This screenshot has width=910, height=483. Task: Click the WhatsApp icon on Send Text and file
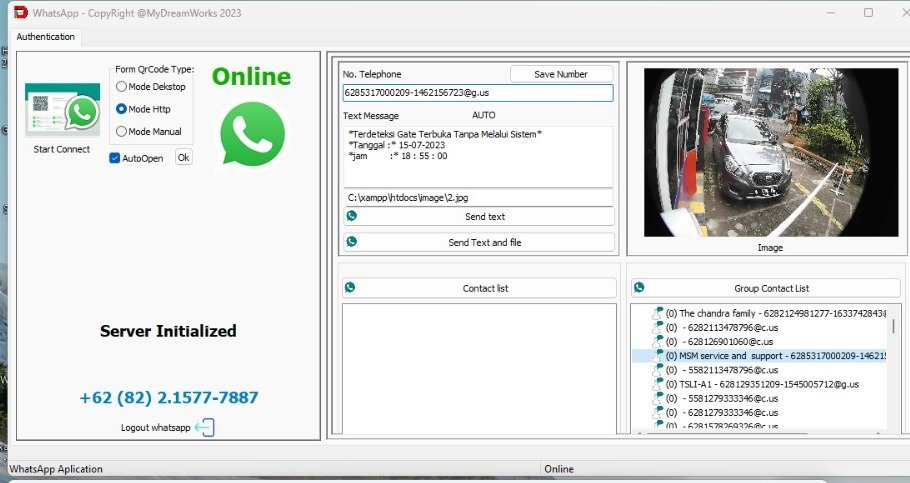pos(351,242)
